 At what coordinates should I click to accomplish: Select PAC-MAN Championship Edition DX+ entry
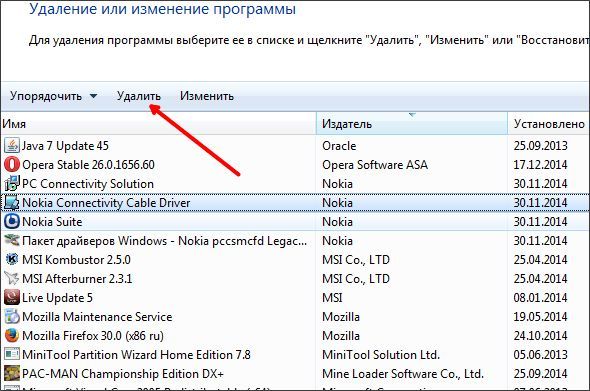[295, 374]
